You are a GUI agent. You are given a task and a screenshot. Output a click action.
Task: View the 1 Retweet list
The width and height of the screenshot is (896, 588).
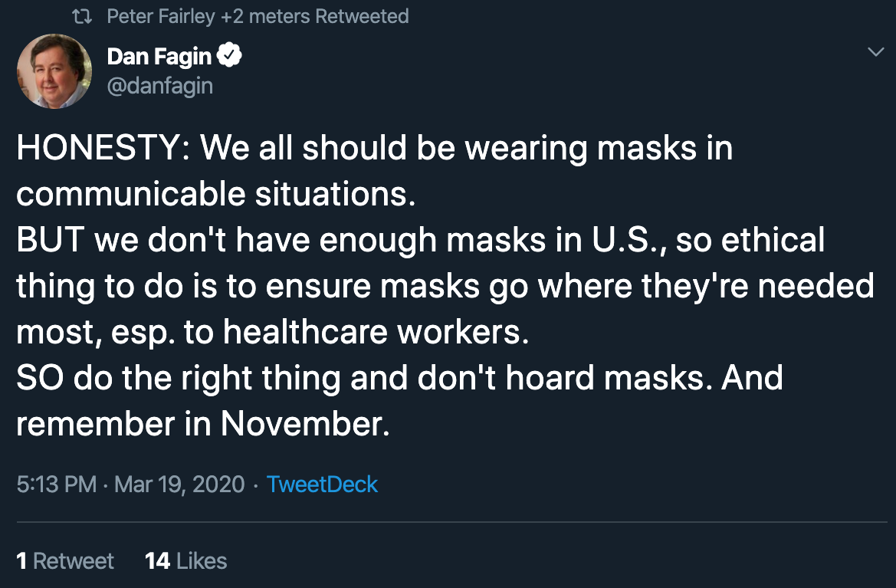point(65,560)
